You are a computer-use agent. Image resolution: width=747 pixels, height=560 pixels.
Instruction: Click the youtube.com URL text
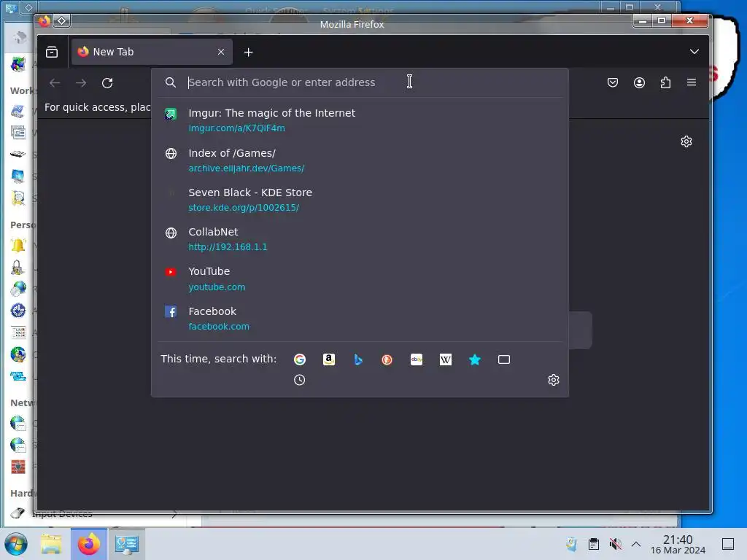pos(217,287)
